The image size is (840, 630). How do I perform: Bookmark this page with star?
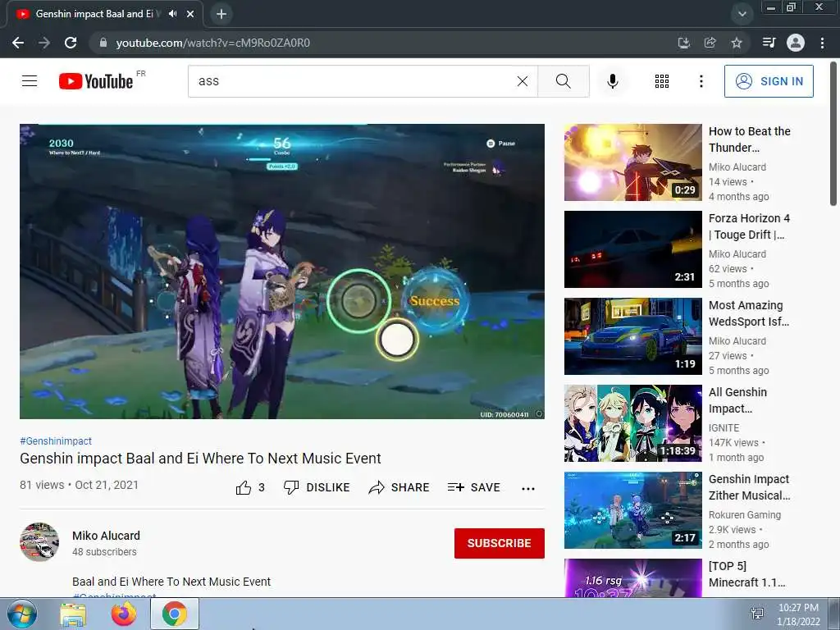pyautogui.click(x=737, y=43)
